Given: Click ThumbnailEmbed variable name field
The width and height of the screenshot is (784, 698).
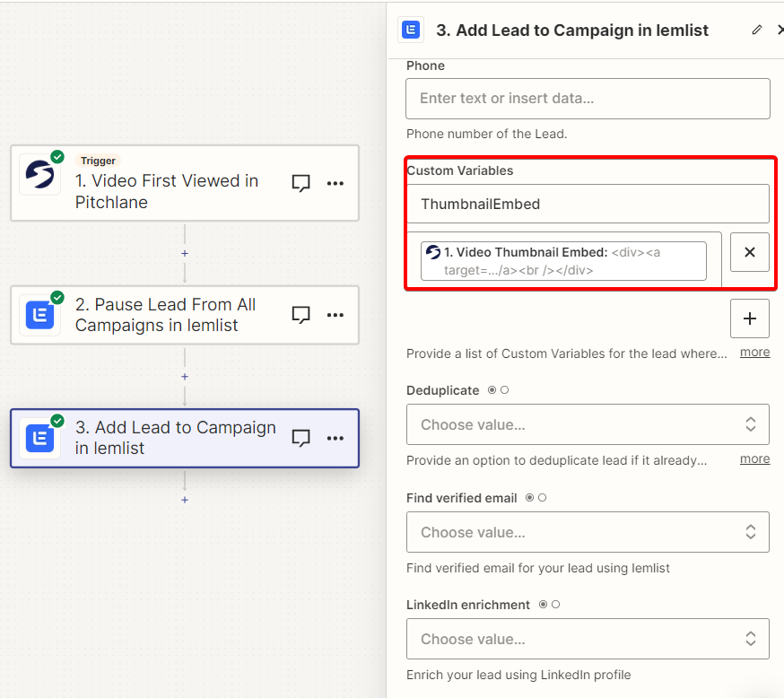Looking at the screenshot, I should [x=588, y=204].
